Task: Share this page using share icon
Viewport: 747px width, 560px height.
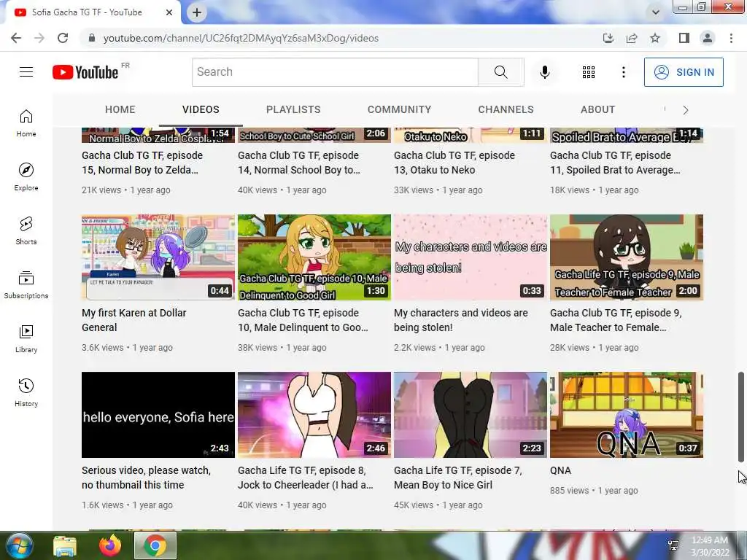Action: (632, 38)
